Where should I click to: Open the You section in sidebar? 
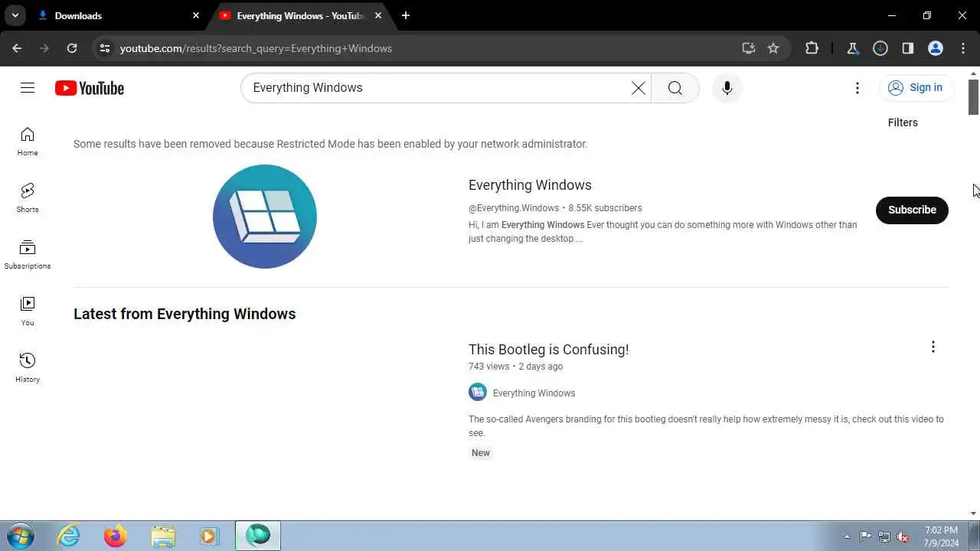tap(28, 311)
